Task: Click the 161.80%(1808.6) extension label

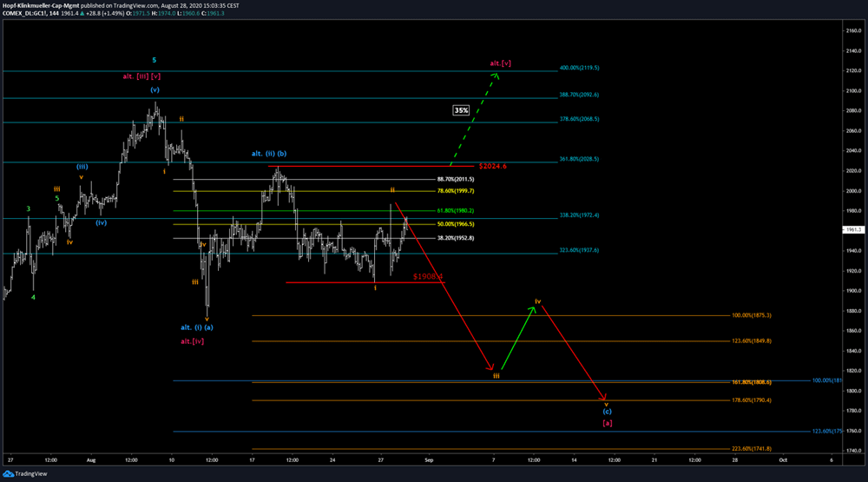Action: coord(750,382)
